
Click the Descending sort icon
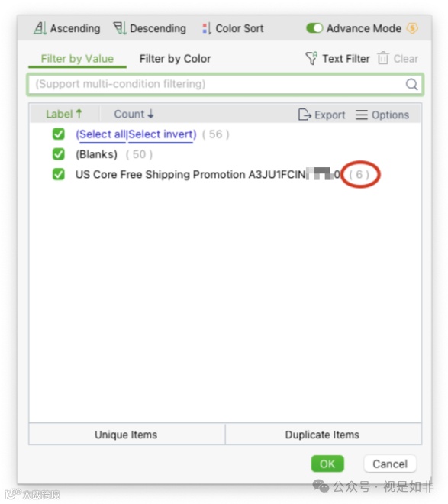tap(120, 28)
